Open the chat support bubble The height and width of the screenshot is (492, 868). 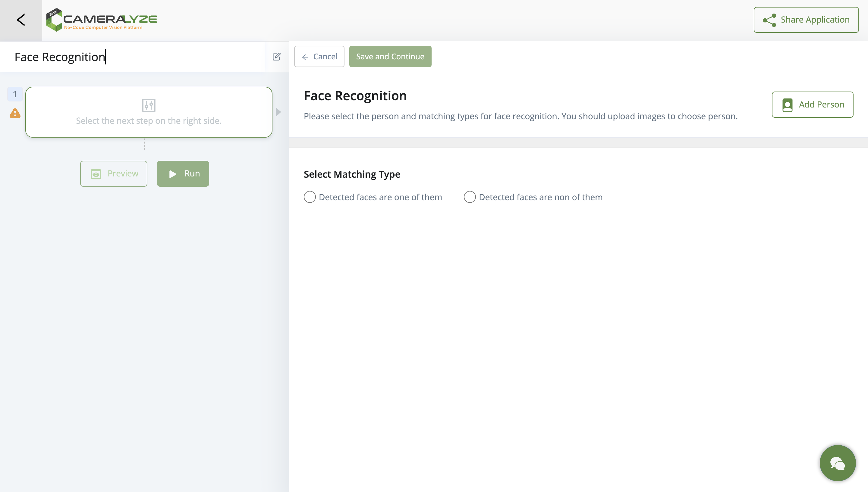click(x=838, y=463)
